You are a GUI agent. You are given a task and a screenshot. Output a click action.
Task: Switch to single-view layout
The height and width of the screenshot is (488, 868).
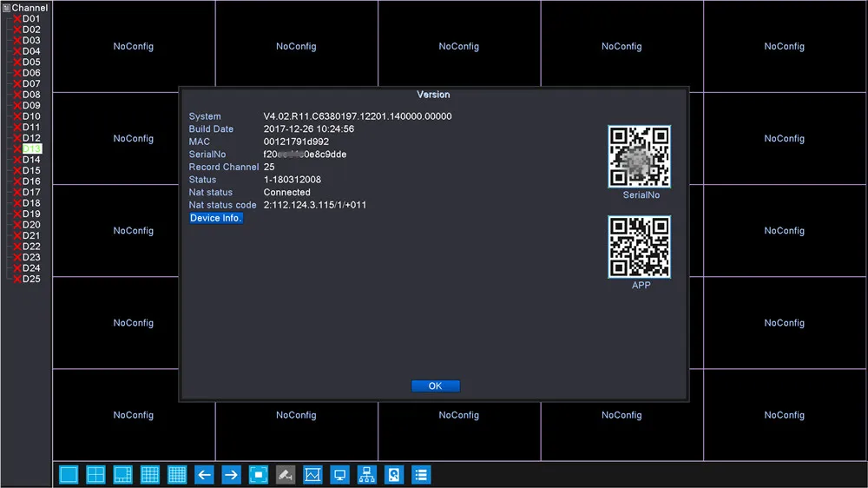tap(69, 475)
